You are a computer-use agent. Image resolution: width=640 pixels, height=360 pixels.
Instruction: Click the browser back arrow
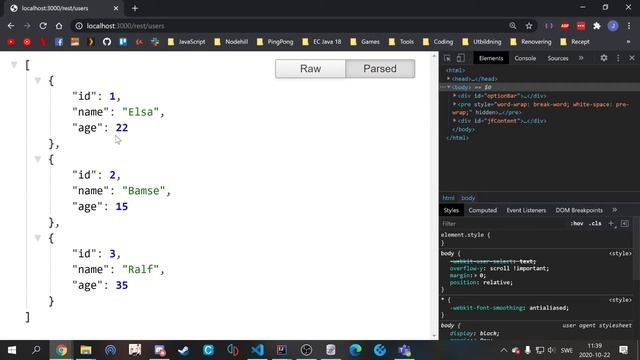11,26
